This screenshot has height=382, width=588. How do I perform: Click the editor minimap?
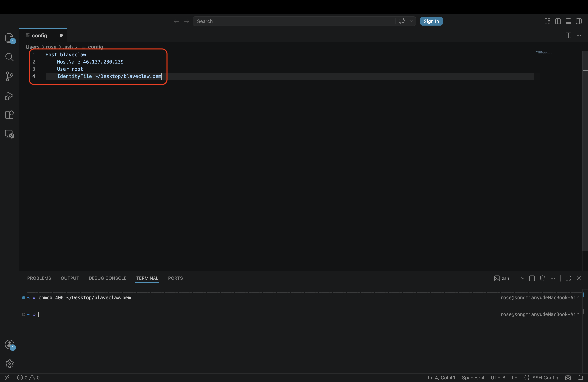click(x=544, y=53)
